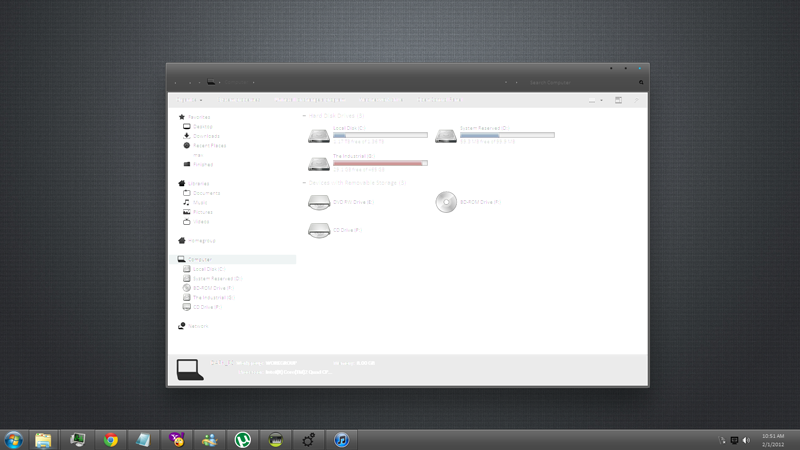Open help icon in toolbar
800x450 pixels.
click(636, 100)
